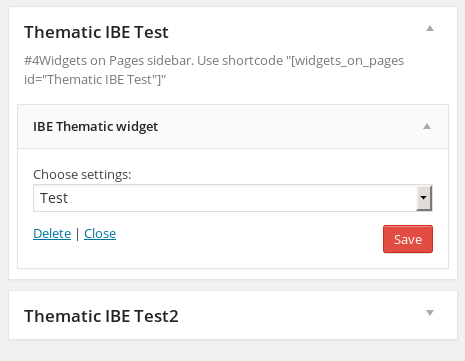
Task: Click the Choose settings label
Action: tap(82, 174)
